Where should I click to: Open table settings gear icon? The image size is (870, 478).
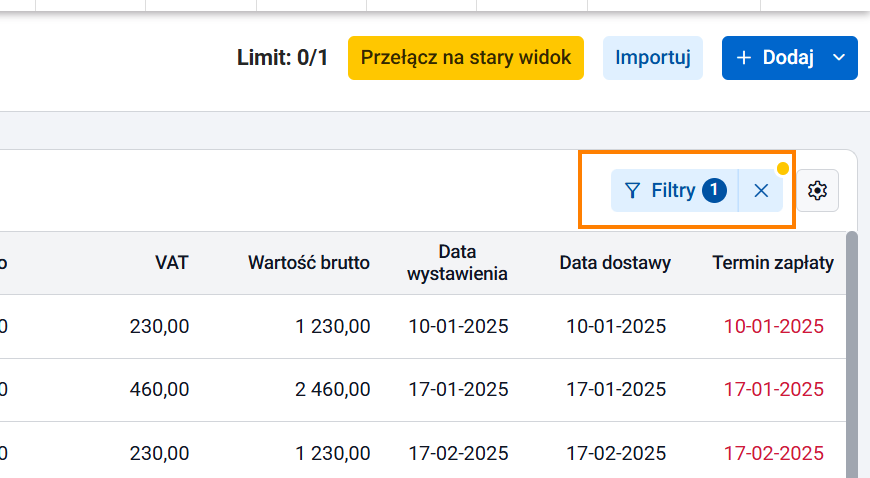click(x=817, y=190)
